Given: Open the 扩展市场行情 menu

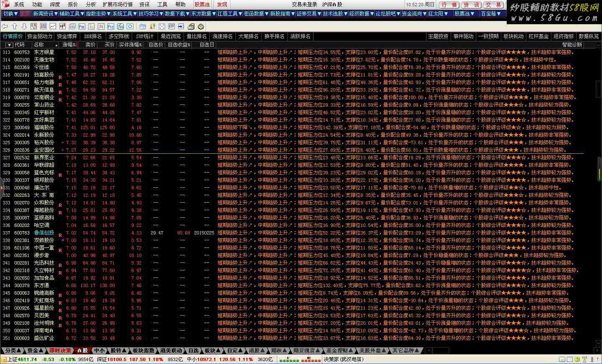Looking at the screenshot, I should point(117,5).
